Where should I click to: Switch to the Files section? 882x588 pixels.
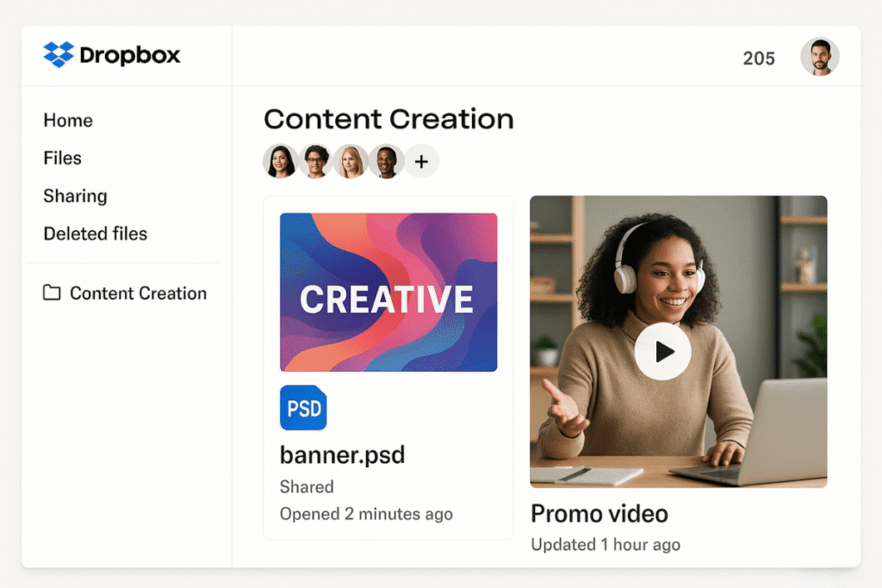[x=62, y=158]
